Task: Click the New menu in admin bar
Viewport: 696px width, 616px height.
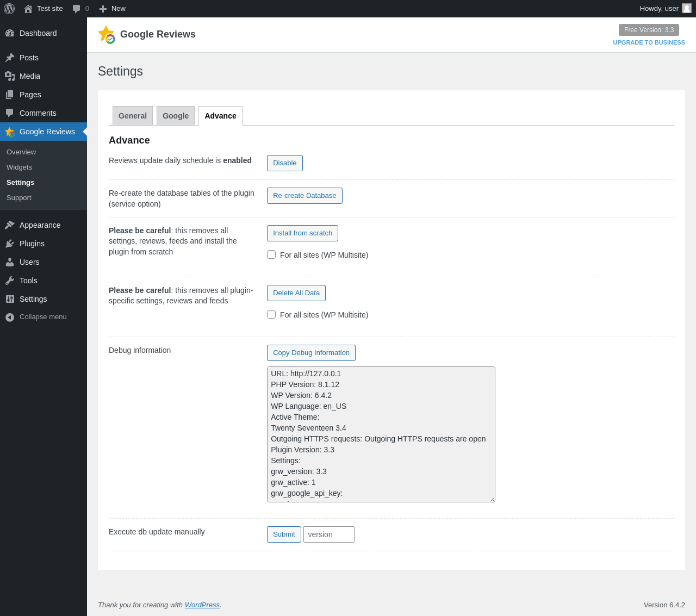Action: [x=119, y=9]
